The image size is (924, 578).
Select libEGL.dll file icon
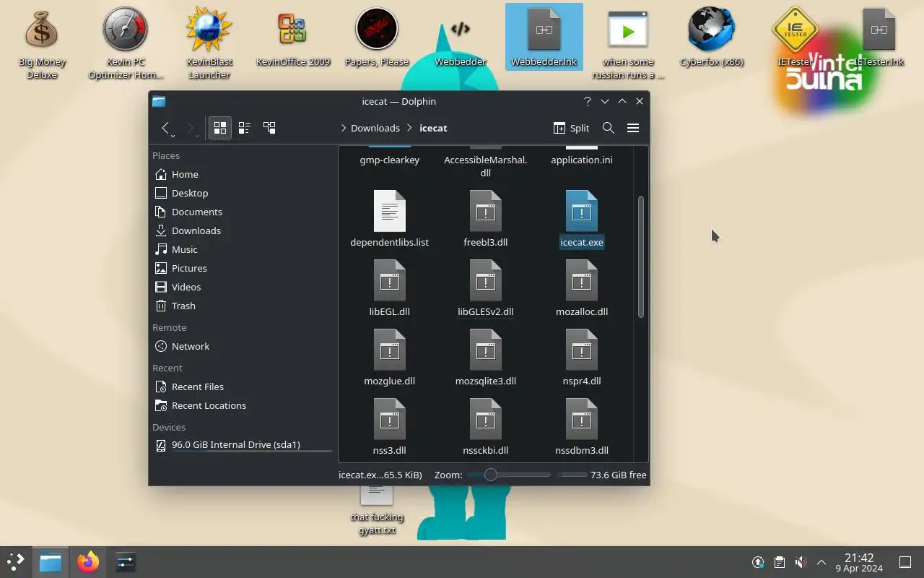[x=390, y=280]
